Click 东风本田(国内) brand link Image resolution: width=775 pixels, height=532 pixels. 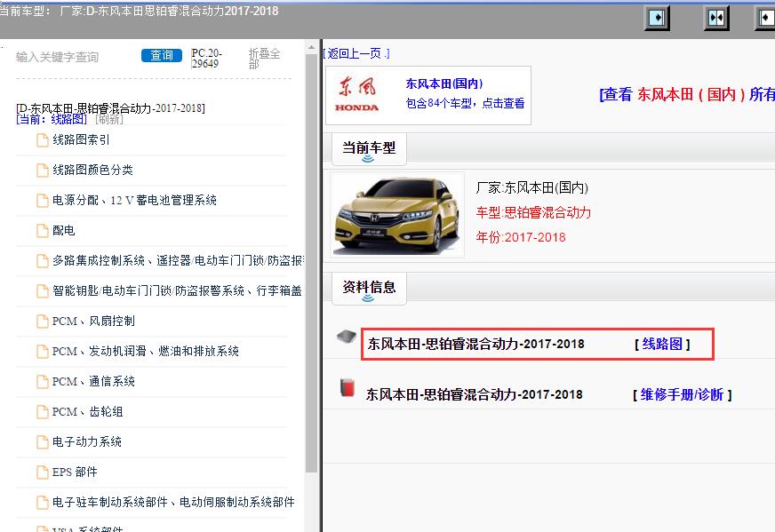click(444, 84)
